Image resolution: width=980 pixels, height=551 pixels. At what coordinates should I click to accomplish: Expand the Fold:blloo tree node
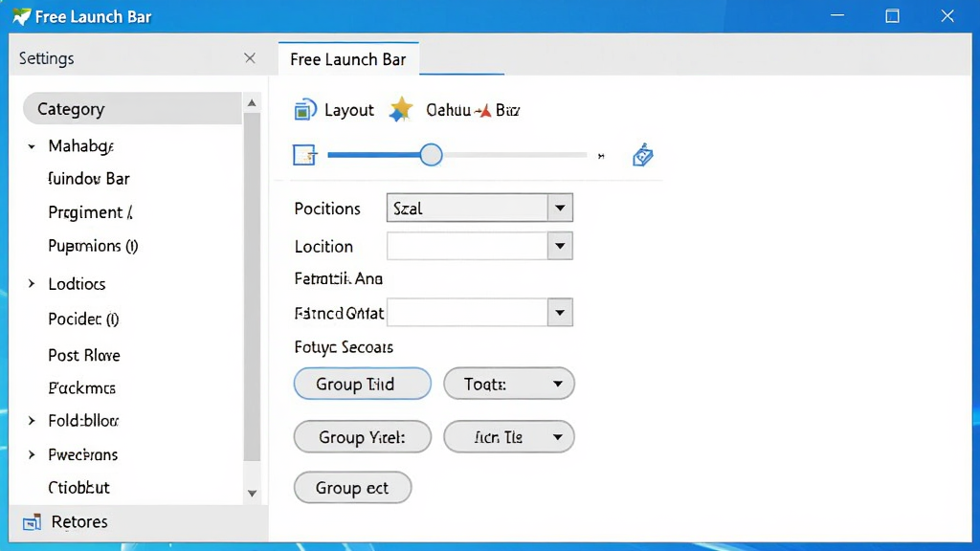pyautogui.click(x=32, y=421)
